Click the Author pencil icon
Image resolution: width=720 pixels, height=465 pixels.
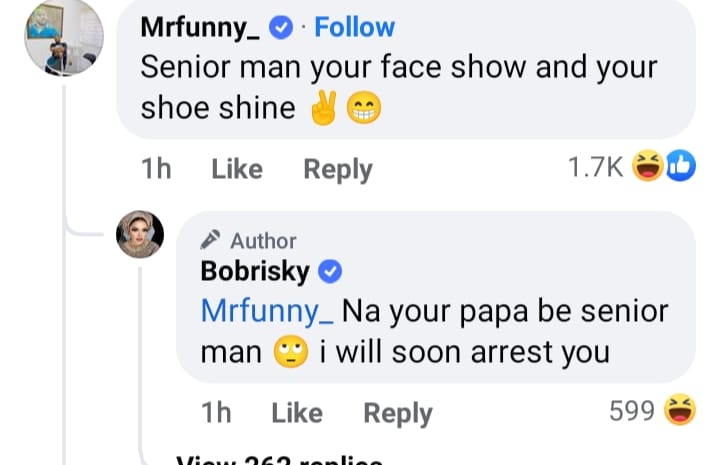(x=210, y=240)
